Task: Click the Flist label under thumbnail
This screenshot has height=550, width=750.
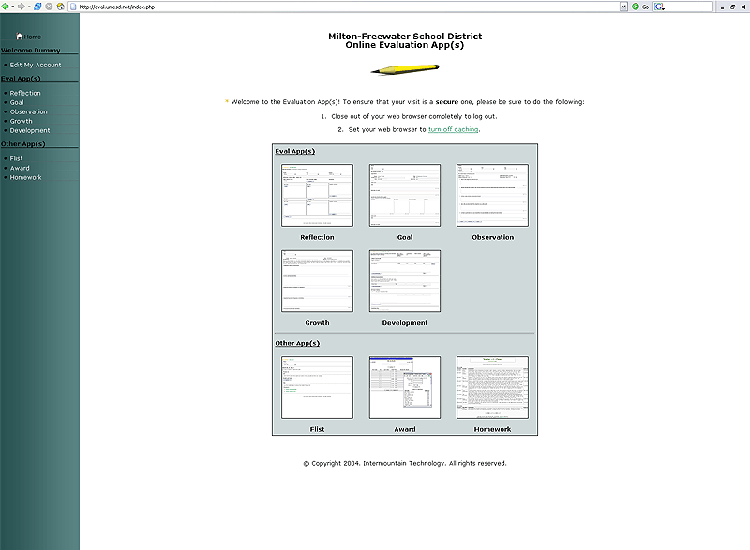Action: 317,429
